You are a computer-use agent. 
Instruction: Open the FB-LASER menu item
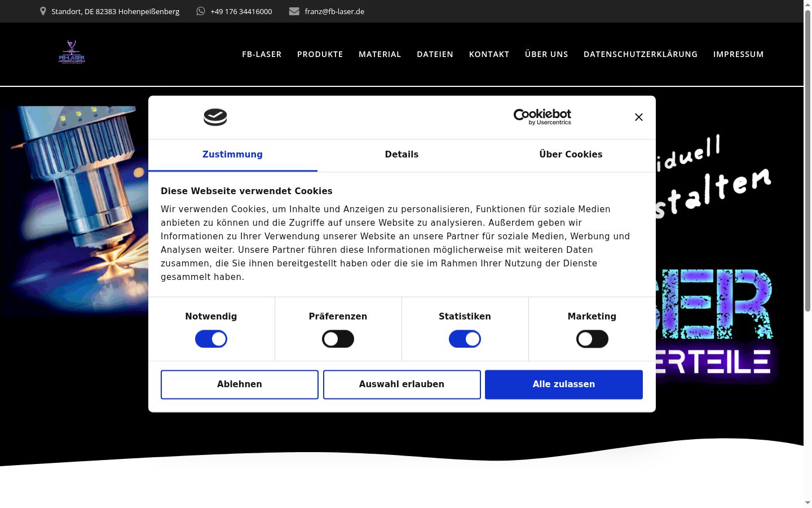[x=262, y=54]
